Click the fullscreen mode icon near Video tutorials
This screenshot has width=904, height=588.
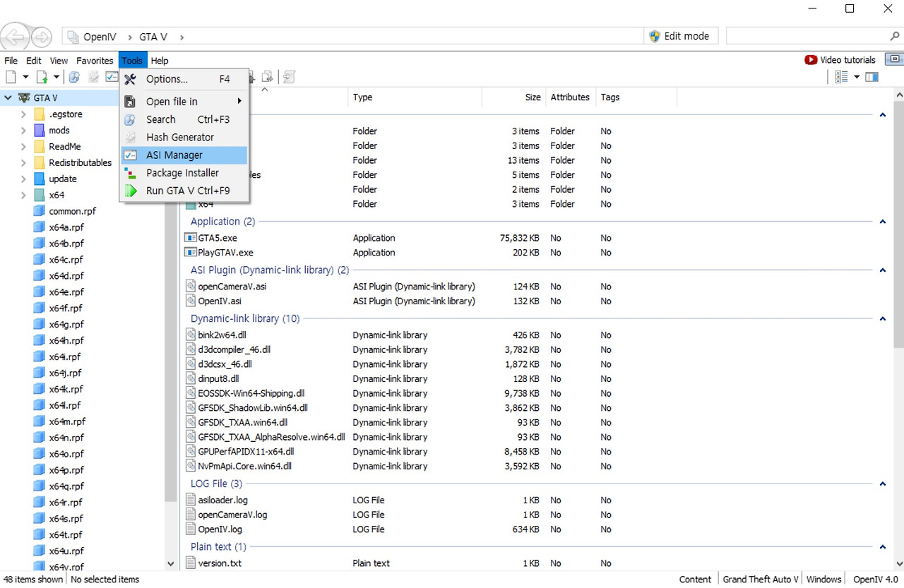point(895,59)
